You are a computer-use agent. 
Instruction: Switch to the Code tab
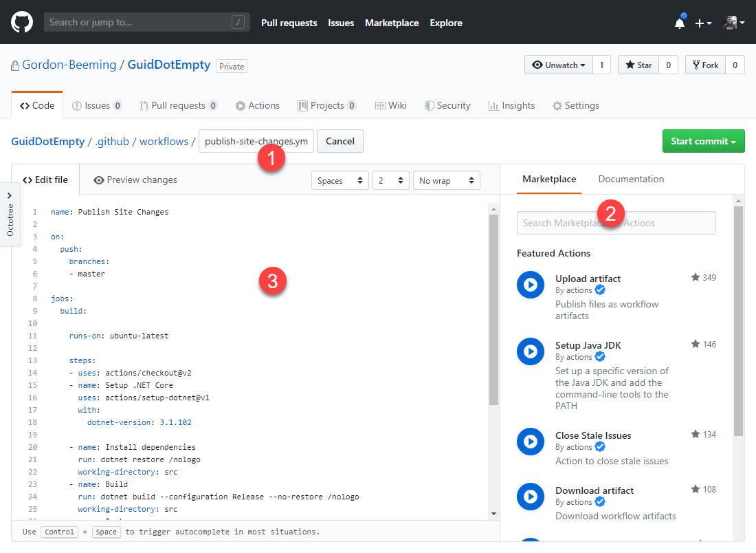click(37, 105)
